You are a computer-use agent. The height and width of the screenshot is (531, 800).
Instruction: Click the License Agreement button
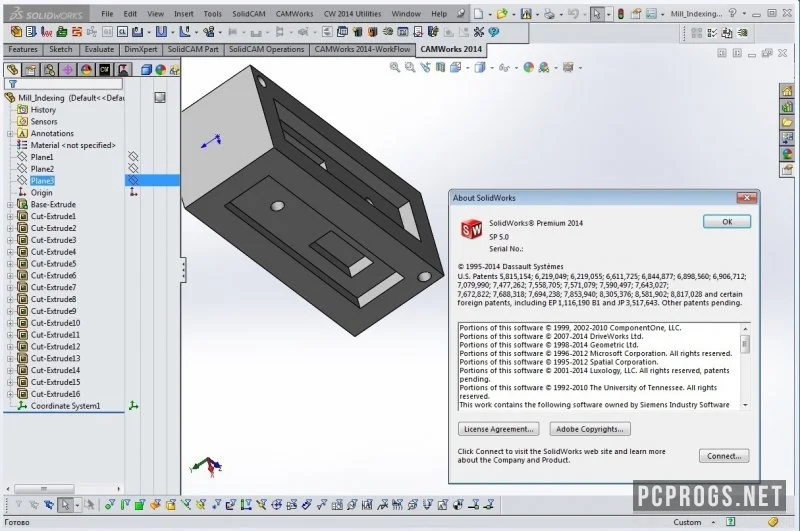(x=498, y=429)
